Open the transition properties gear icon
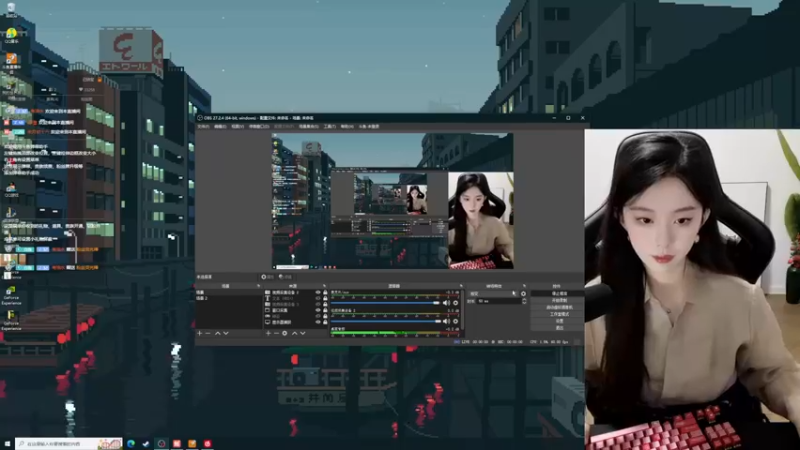This screenshot has width=800, height=450. 523,294
